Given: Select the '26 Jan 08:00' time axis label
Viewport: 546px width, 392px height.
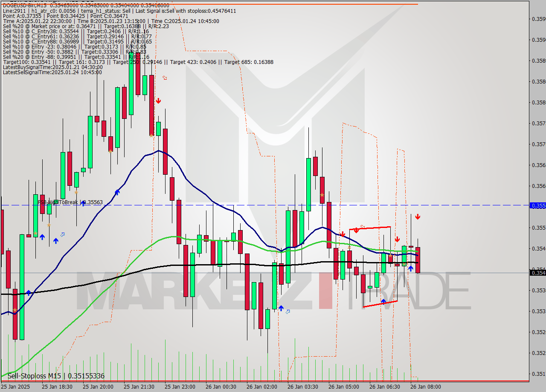Looking at the screenshot, I should click(x=426, y=387).
